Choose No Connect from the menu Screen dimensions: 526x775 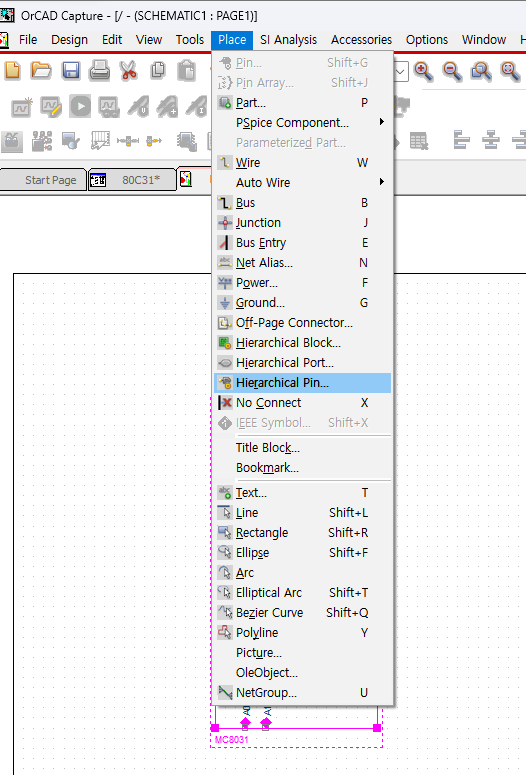coord(303,403)
